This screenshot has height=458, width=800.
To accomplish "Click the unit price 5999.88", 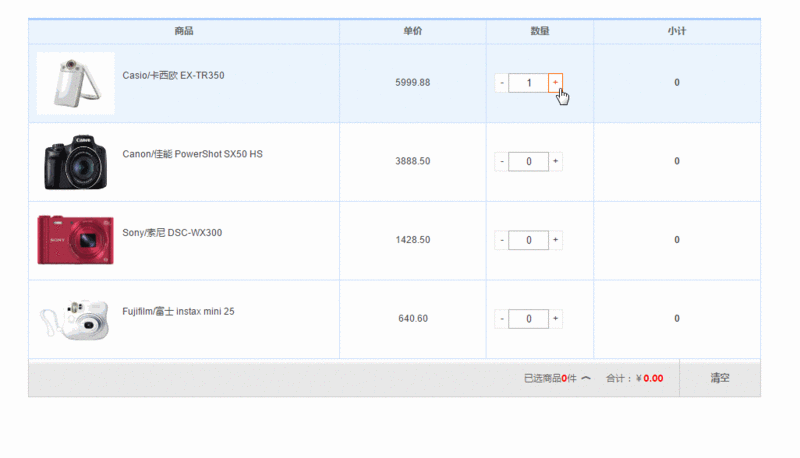I will click(x=413, y=83).
